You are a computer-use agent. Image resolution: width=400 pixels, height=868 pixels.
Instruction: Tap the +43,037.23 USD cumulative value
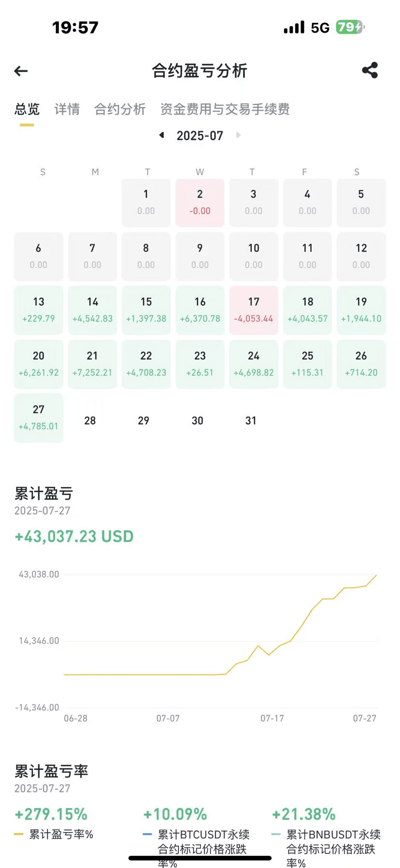(x=74, y=536)
